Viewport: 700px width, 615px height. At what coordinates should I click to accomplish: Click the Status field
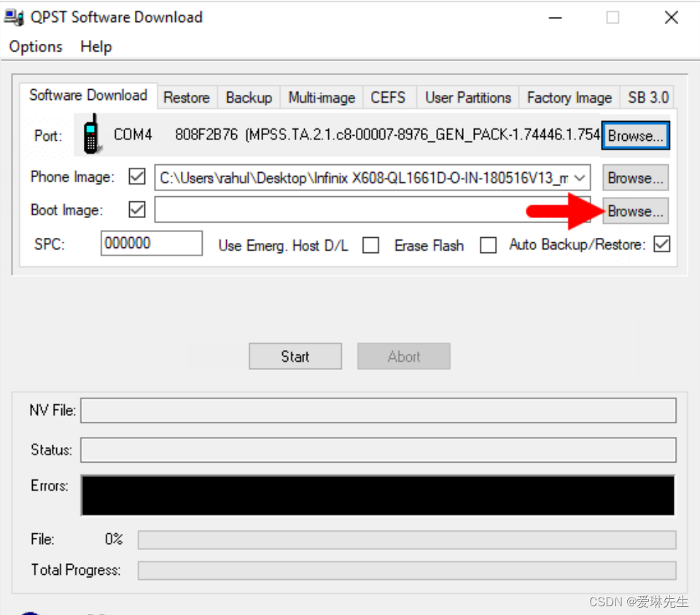click(x=378, y=449)
